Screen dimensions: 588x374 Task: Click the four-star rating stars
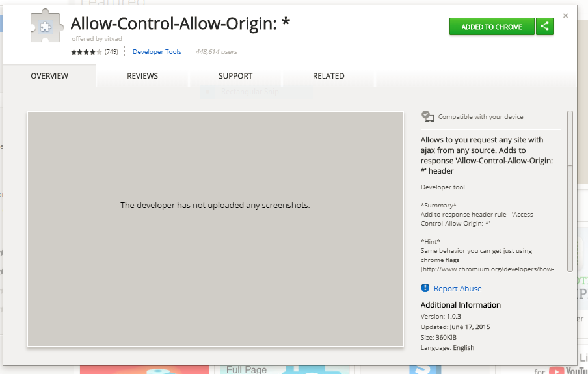pos(87,52)
